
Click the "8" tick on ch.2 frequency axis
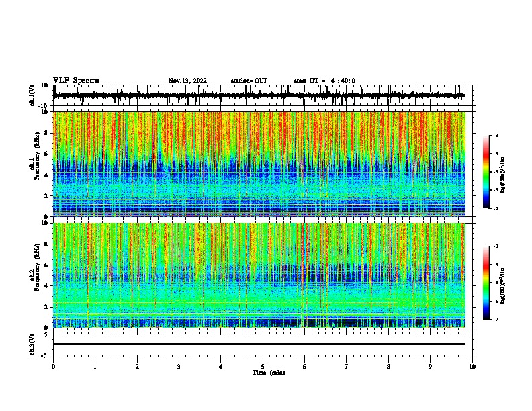pos(47,244)
